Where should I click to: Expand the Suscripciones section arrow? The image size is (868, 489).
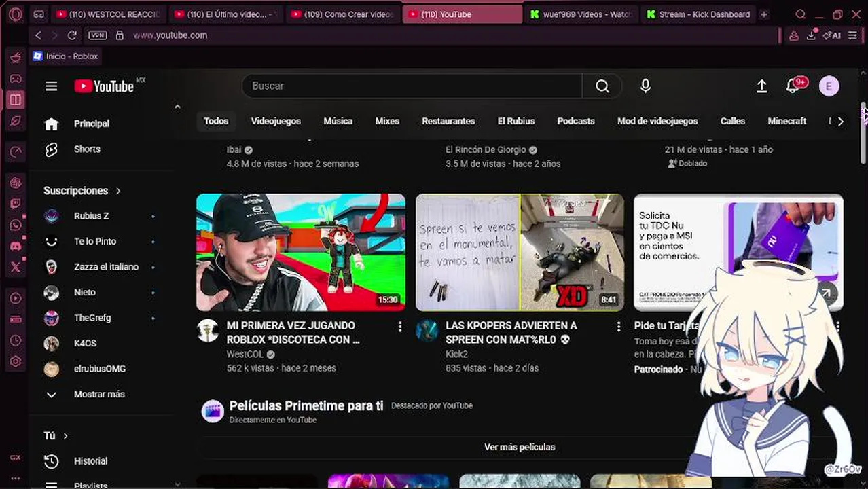pos(118,191)
